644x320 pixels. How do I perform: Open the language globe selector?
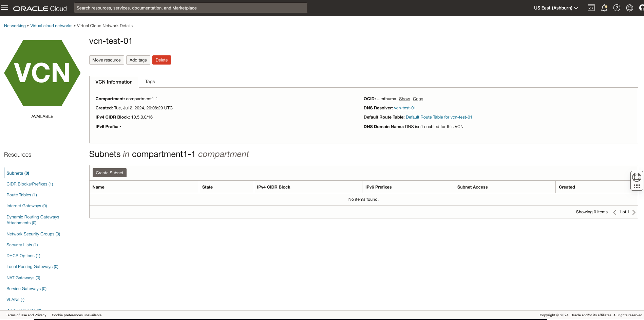click(630, 7)
